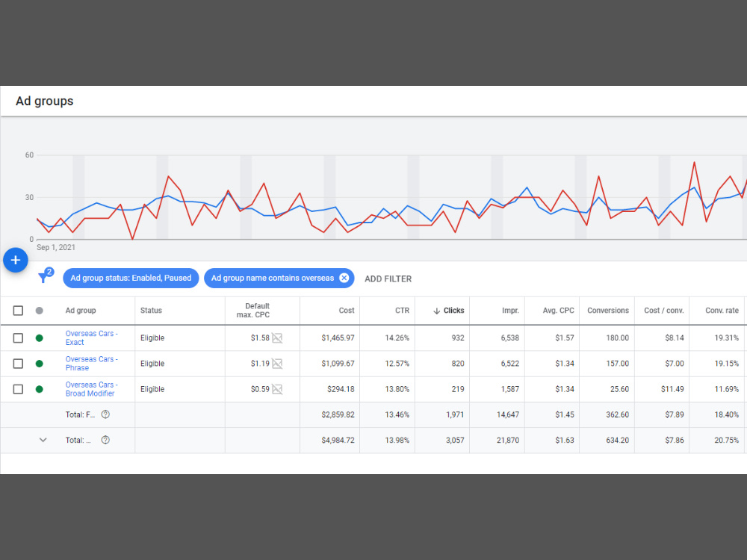This screenshot has height=560, width=747.
Task: Click the 3,057 total clicks value
Action: point(455,441)
